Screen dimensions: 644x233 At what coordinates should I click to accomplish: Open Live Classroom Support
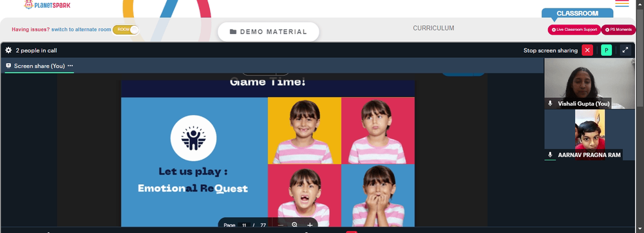[x=574, y=30]
